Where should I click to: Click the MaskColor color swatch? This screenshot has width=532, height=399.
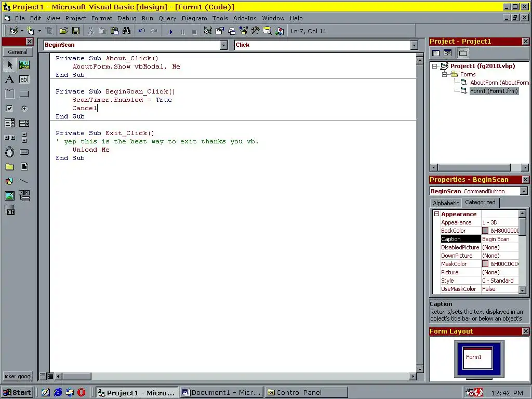coord(485,264)
